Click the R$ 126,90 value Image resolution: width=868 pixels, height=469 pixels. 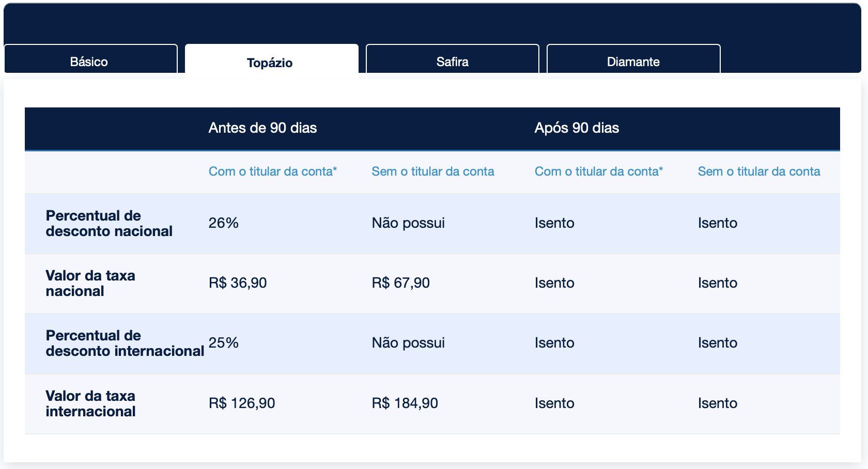point(242,403)
